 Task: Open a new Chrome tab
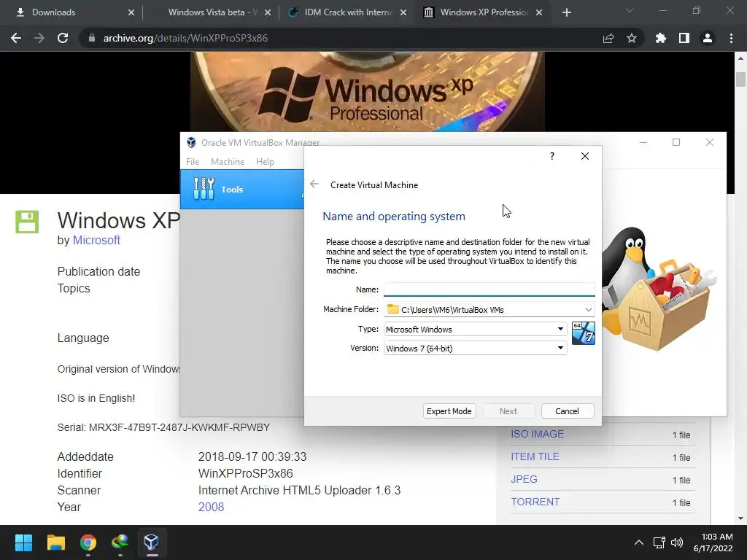(x=566, y=12)
